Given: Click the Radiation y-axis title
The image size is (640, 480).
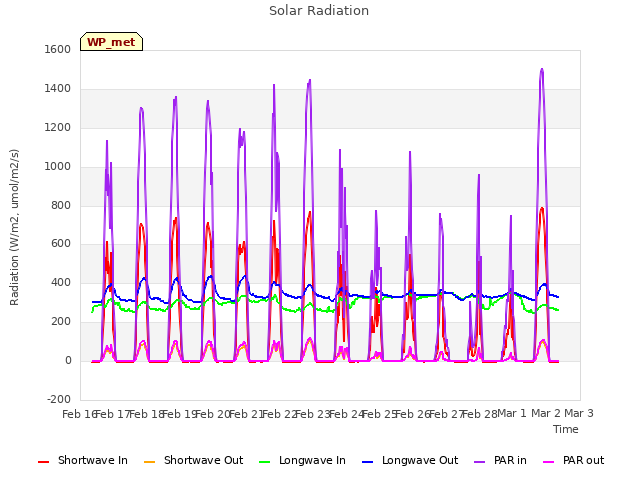Looking at the screenshot, I should (14, 227).
